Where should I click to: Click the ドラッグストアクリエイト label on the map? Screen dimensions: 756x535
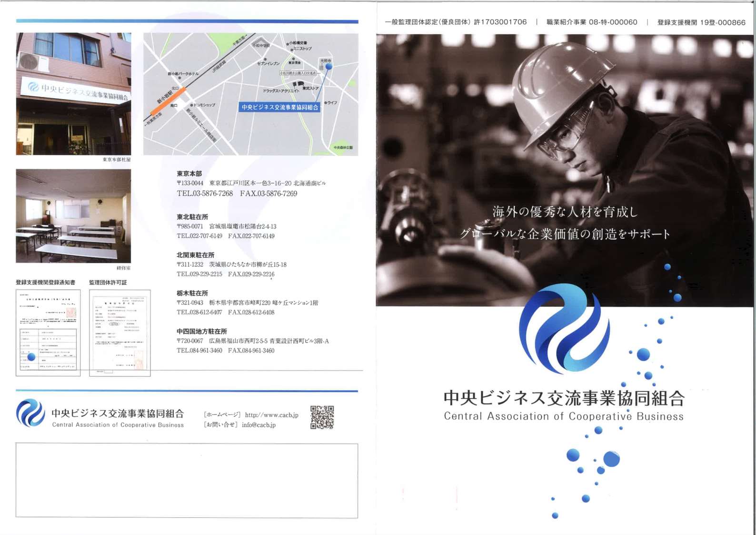point(281,91)
